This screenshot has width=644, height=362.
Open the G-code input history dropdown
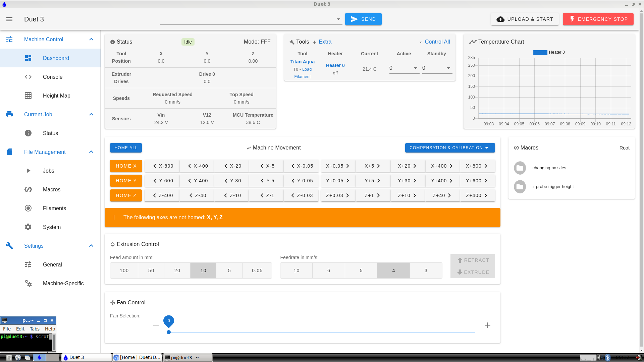338,19
